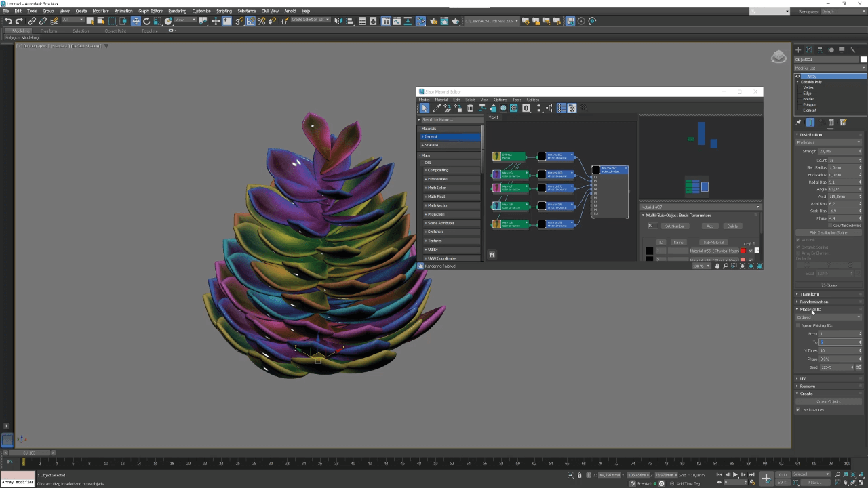This screenshot has width=868, height=488.
Task: Enable the Counterclockwise checkbox
Action: [x=831, y=226]
